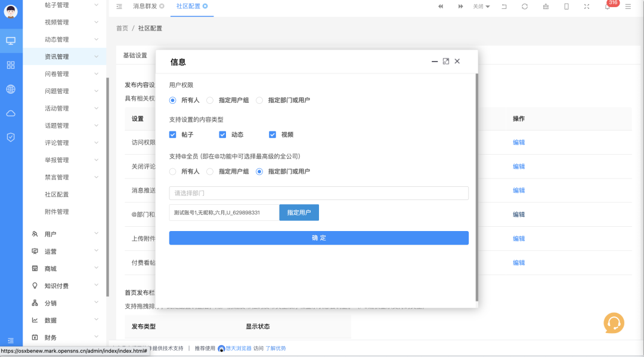Click the fullscreen expand icon in top toolbar
644x357 pixels.
click(x=586, y=7)
